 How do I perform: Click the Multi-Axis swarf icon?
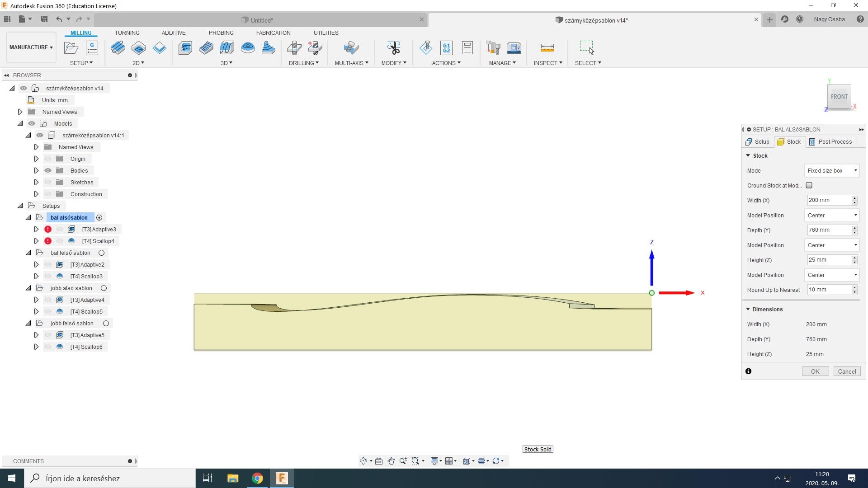tap(351, 47)
